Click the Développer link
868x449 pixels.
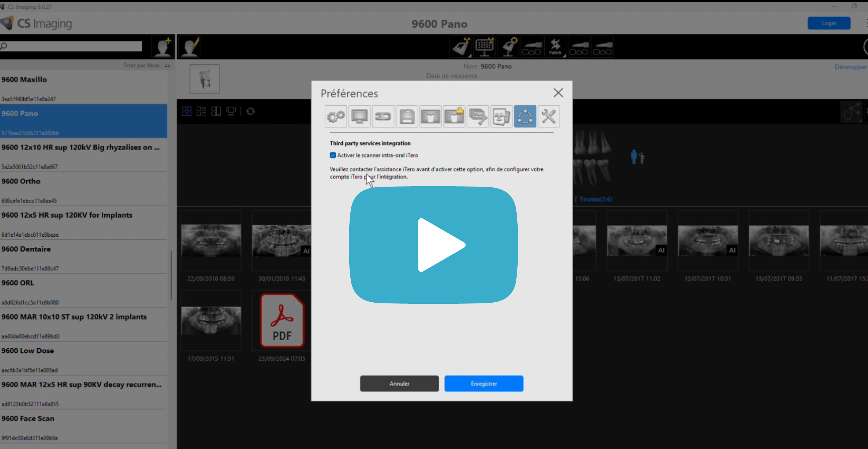click(851, 67)
